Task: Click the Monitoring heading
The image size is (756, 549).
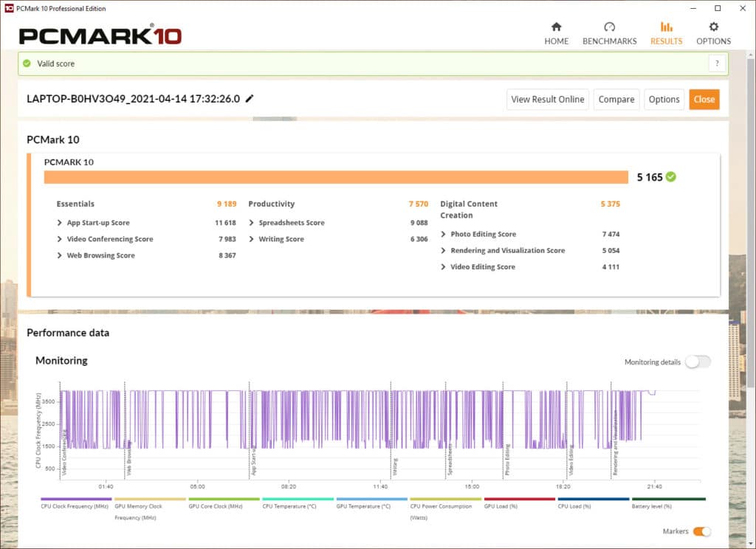Action: tap(62, 361)
